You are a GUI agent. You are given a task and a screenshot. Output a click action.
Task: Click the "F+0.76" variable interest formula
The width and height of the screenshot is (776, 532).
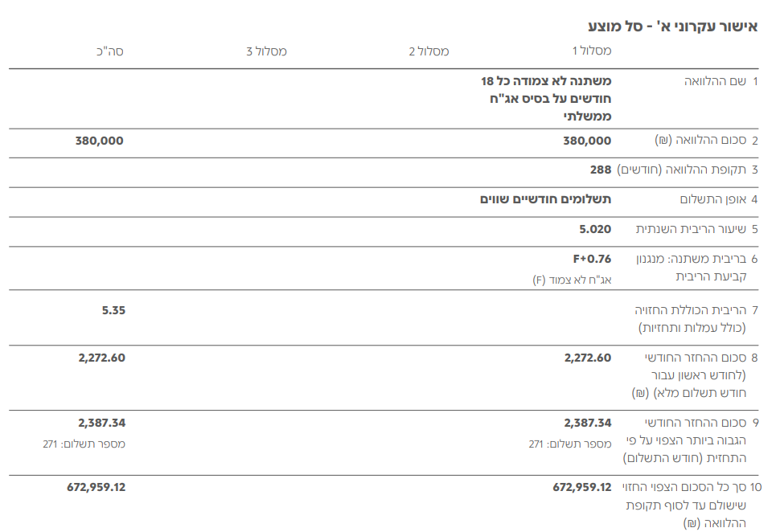tap(592, 259)
